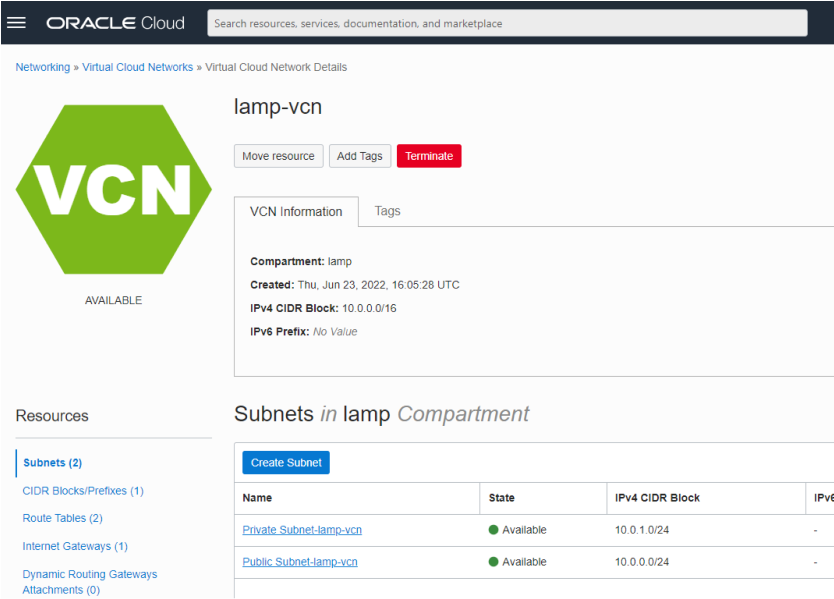Click the Move resource button

click(x=278, y=156)
